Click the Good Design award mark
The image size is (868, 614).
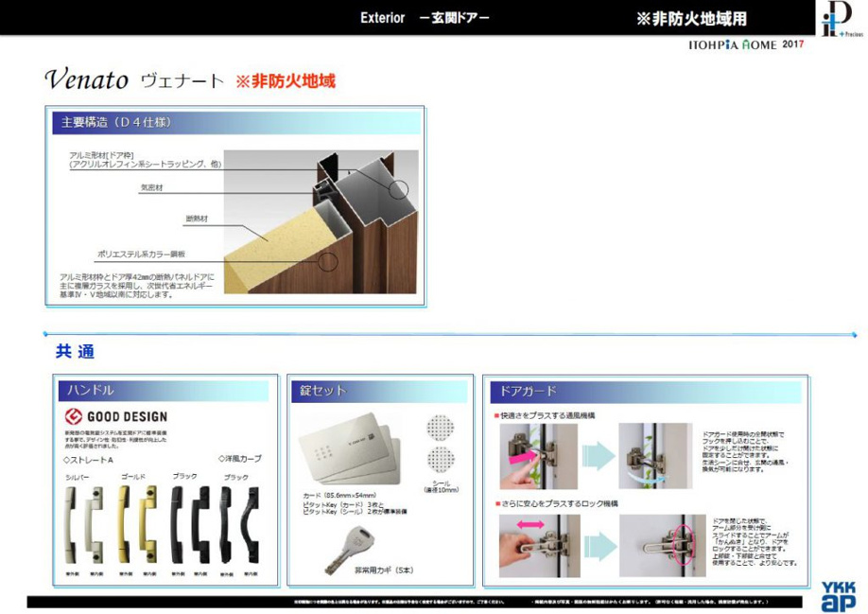pyautogui.click(x=74, y=416)
